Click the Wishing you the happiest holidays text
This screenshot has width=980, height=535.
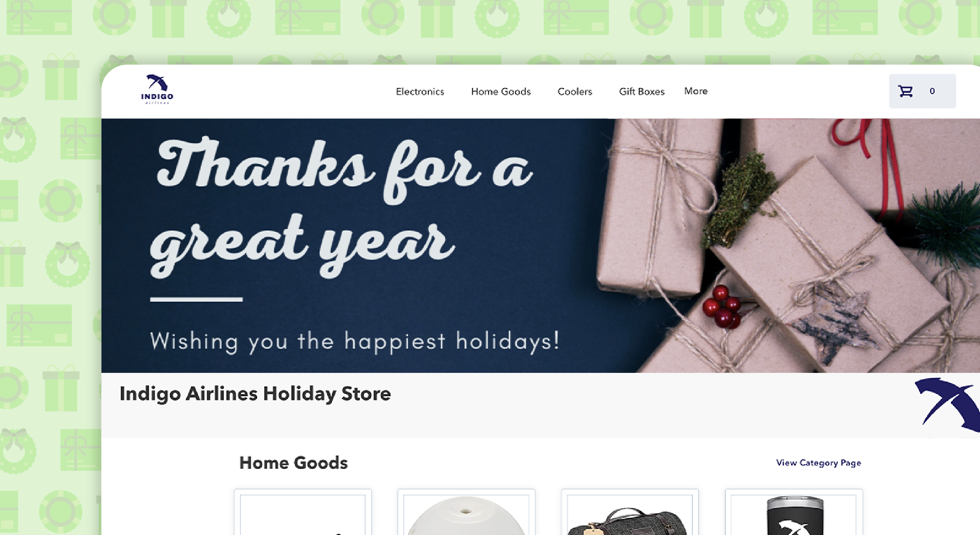tap(354, 342)
